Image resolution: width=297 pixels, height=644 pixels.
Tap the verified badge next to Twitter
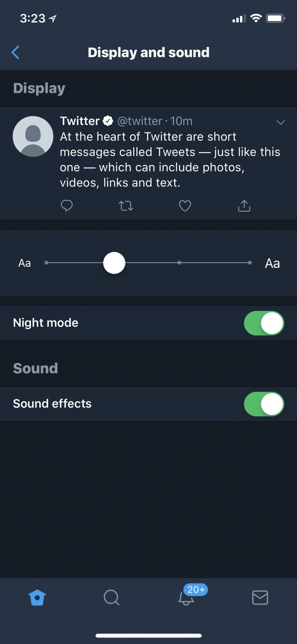[108, 121]
